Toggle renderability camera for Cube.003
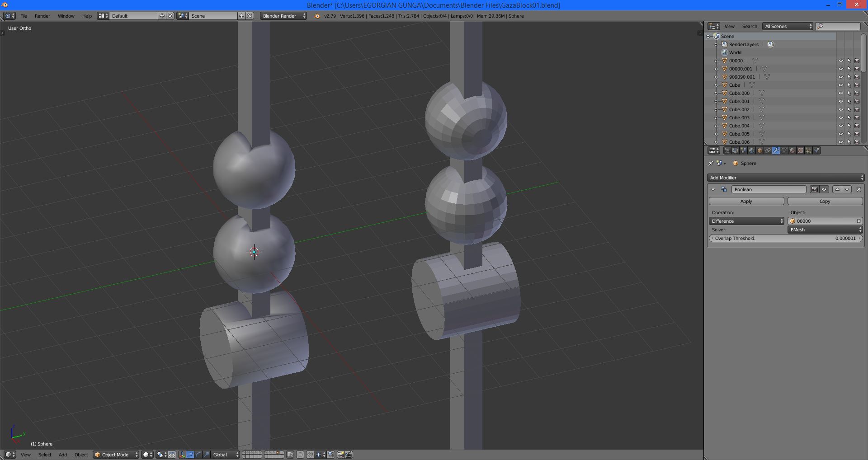Viewport: 868px width, 460px height. click(x=857, y=117)
